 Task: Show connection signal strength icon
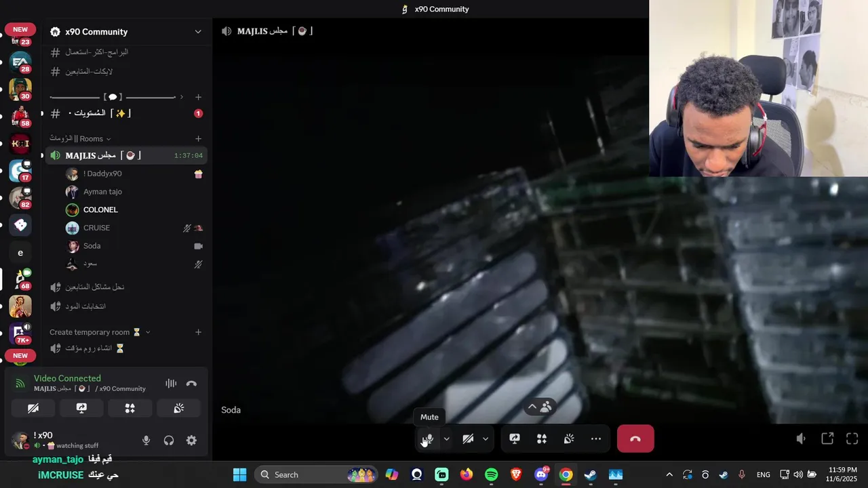(x=20, y=384)
